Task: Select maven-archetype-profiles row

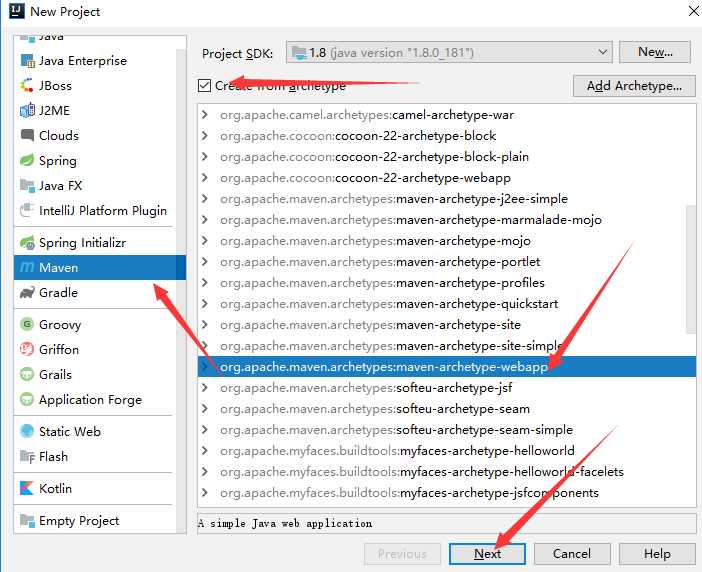Action: pyautogui.click(x=446, y=283)
